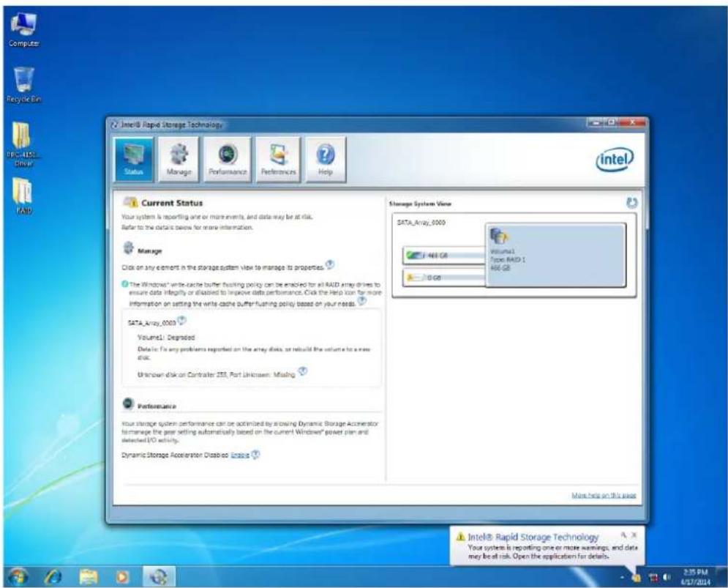728x588 pixels.
Task: Click SATA_Array_0000 label in Storage System View
Action: (x=421, y=223)
